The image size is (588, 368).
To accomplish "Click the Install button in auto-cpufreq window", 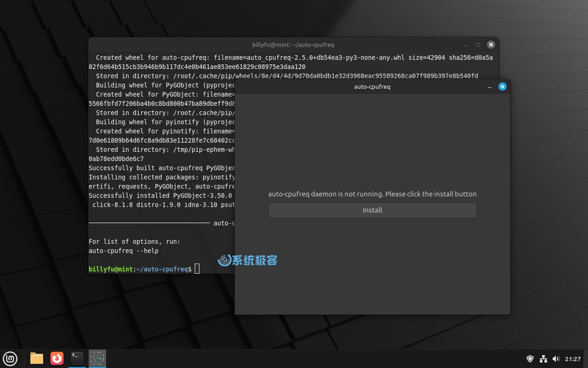I will pos(372,210).
